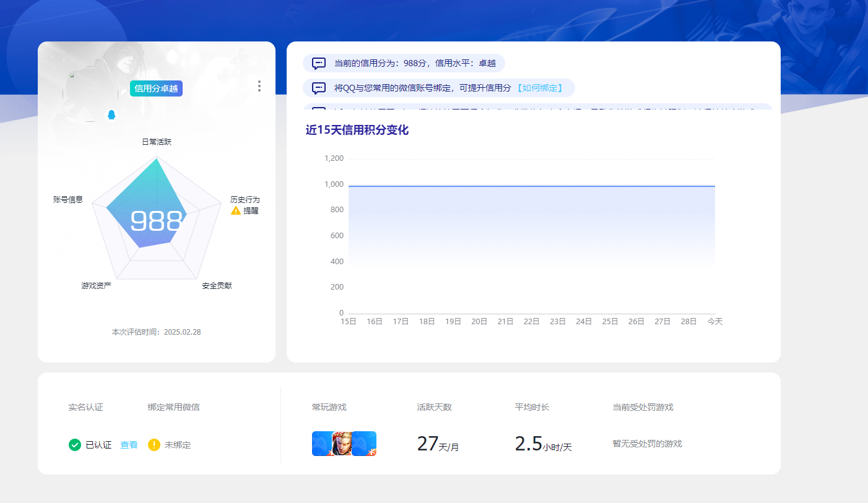Viewport: 868px width, 503px height.
Task: Click the 信用分卓越 badge
Action: 156,88
